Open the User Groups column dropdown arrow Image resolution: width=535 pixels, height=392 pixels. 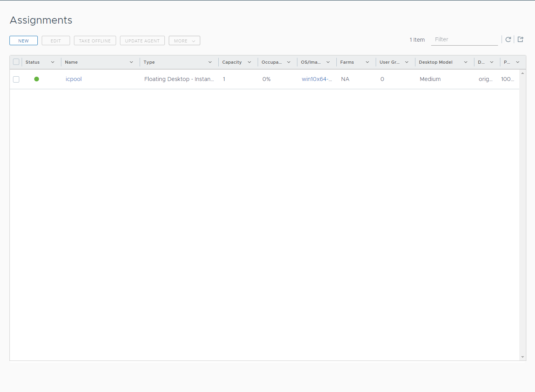point(407,62)
